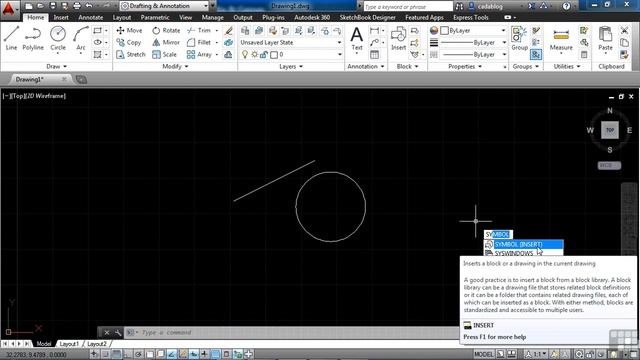This screenshot has height=360, width=640.
Task: Toggle Object Snap in status bar
Action: [149, 354]
